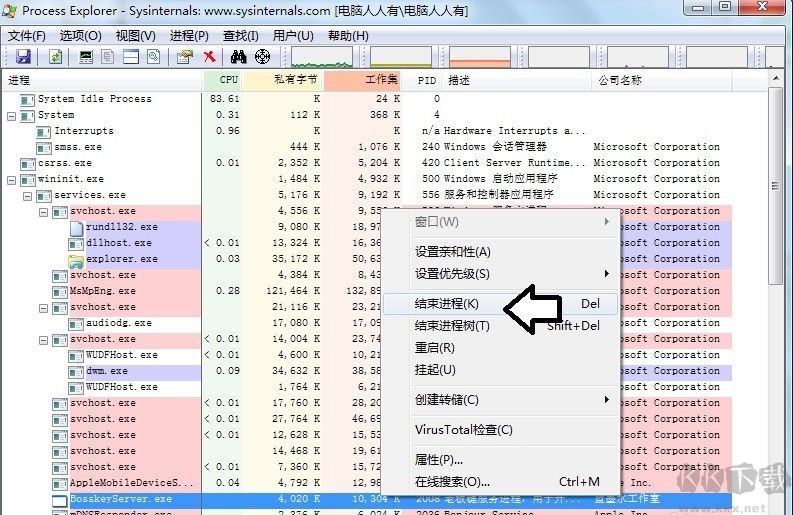Open 属性(P)... from context menu
Viewport: 793px width, 515px height.
(500, 460)
